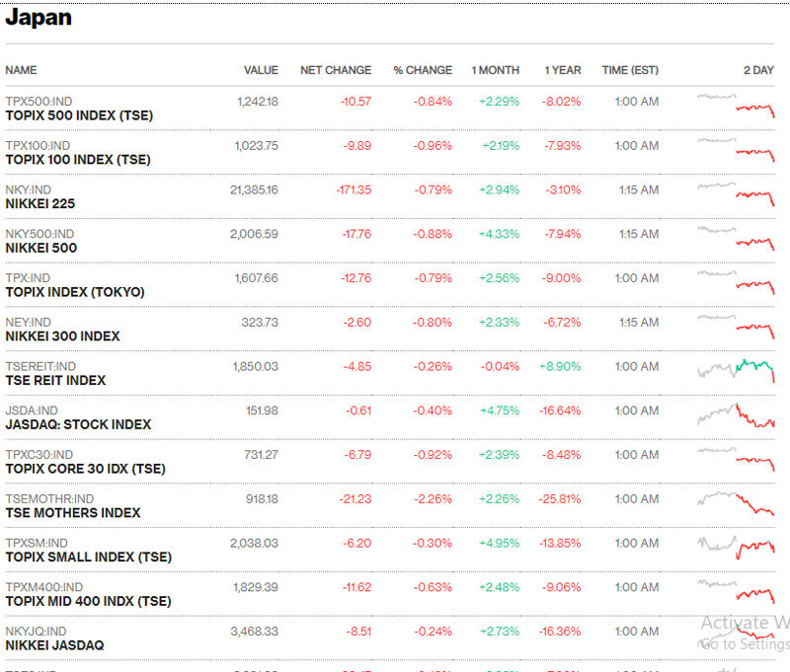Open the TSE MOTHERS INDEX link
The image size is (790, 672).
click(x=73, y=513)
